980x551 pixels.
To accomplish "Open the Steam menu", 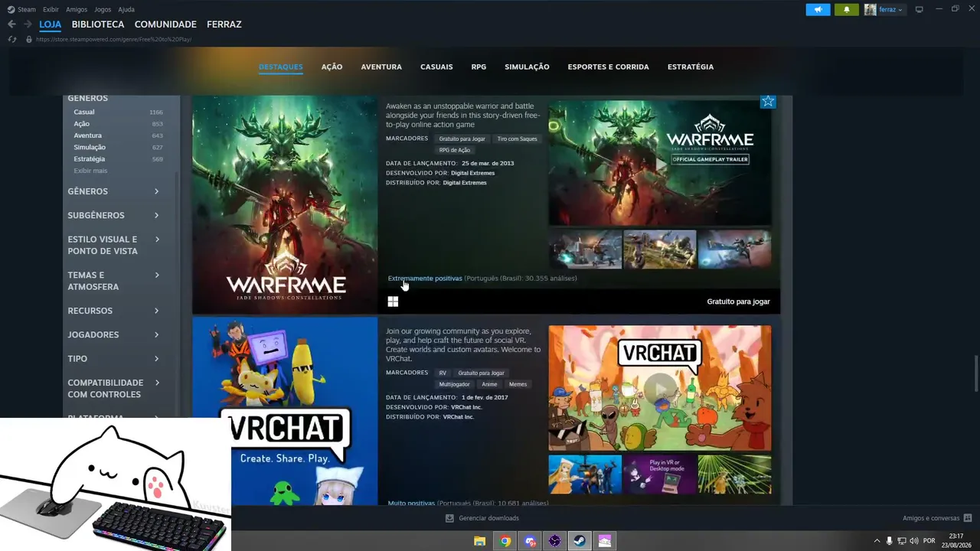I will tap(27, 9).
